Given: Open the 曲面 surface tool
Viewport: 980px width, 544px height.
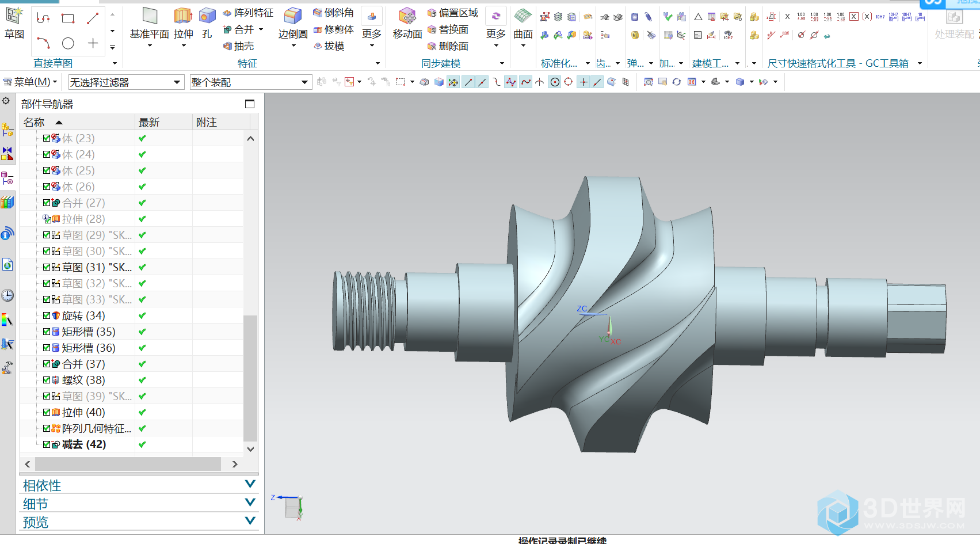Looking at the screenshot, I should coord(523,27).
